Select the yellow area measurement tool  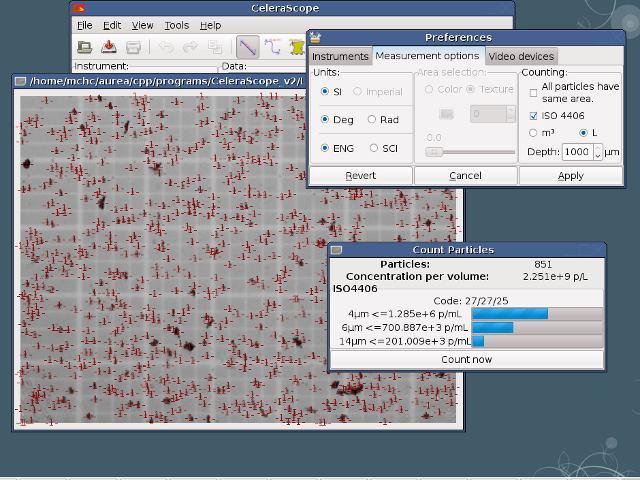click(x=297, y=47)
